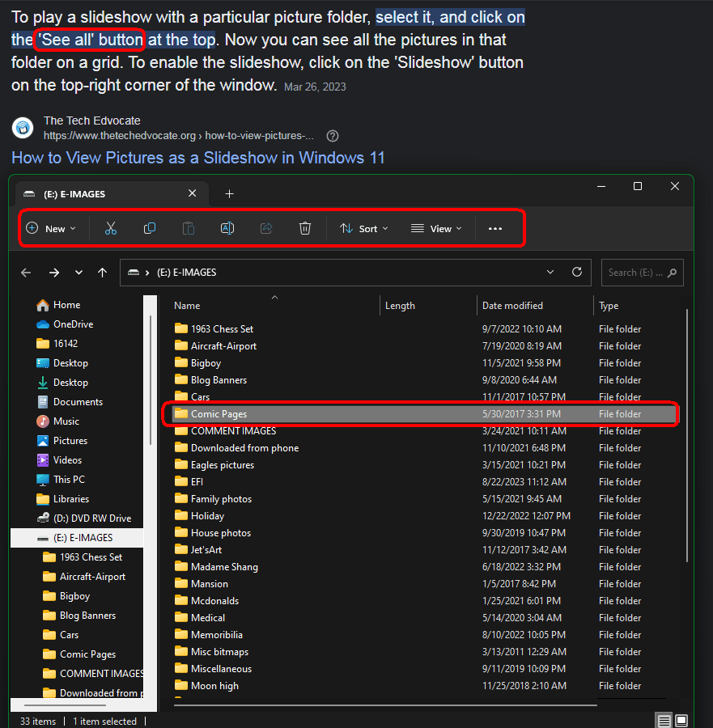The height and width of the screenshot is (728, 713).
Task: Refresh the E-IMAGES folder view
Action: 577,272
